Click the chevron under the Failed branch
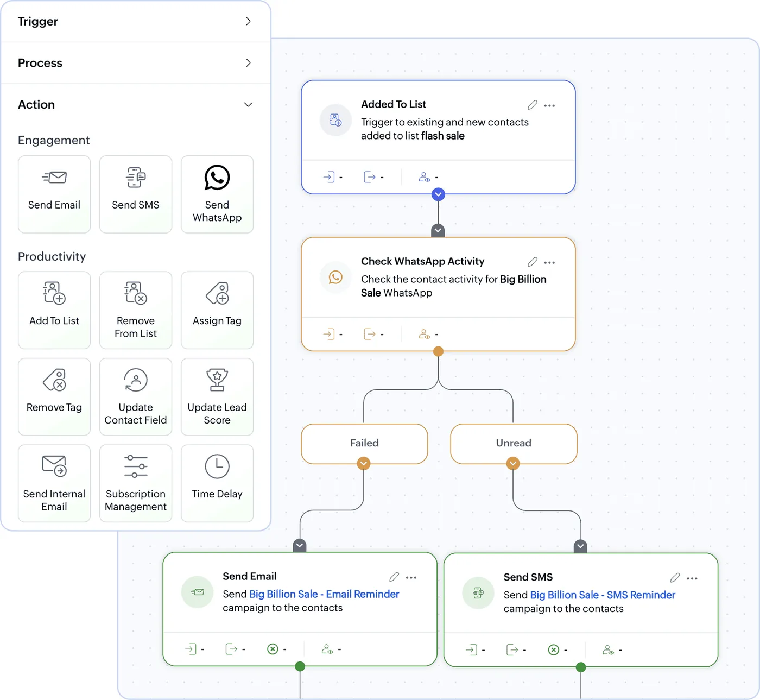Viewport: 760px width, 700px height. tap(364, 463)
